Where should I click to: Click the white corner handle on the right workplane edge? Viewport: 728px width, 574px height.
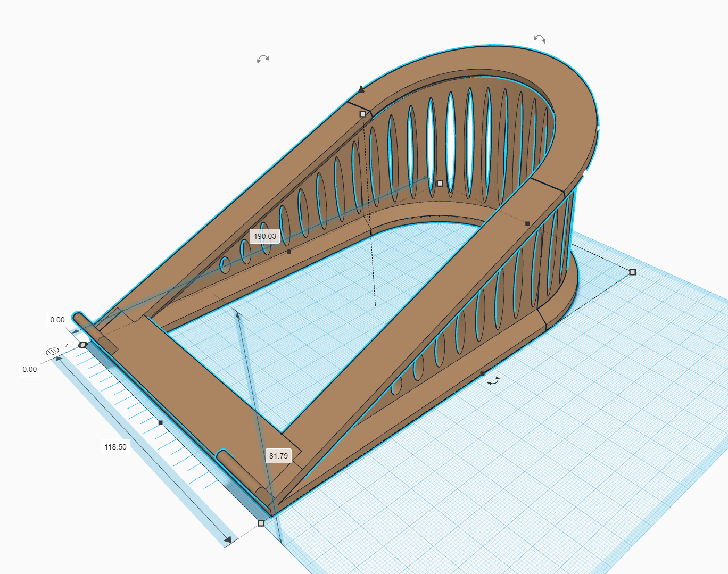click(632, 272)
